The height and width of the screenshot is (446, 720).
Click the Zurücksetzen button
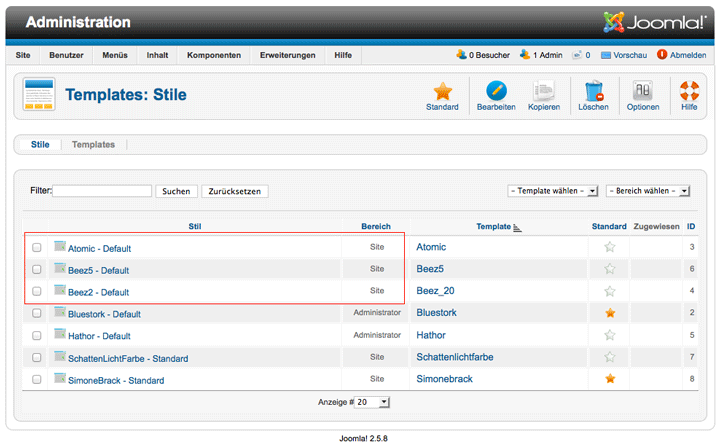tap(235, 191)
